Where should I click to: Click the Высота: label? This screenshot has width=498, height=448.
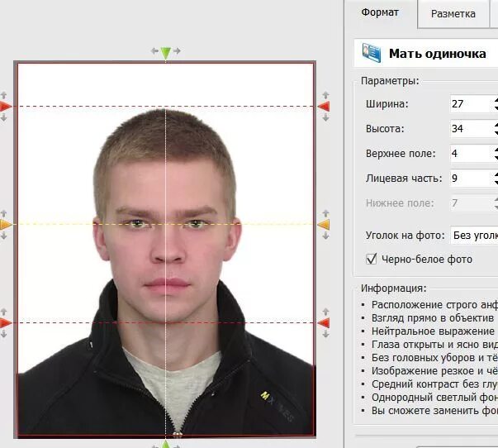pyautogui.click(x=385, y=128)
